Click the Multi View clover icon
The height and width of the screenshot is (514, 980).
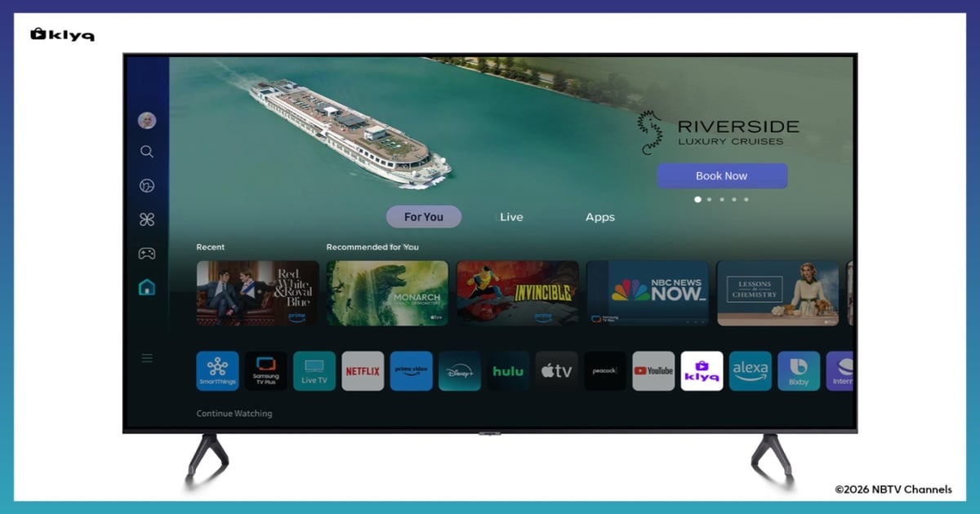click(147, 219)
